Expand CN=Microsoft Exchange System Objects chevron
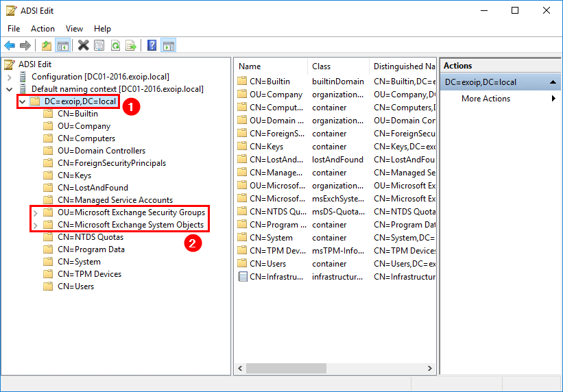The image size is (563, 392). pos(35,225)
